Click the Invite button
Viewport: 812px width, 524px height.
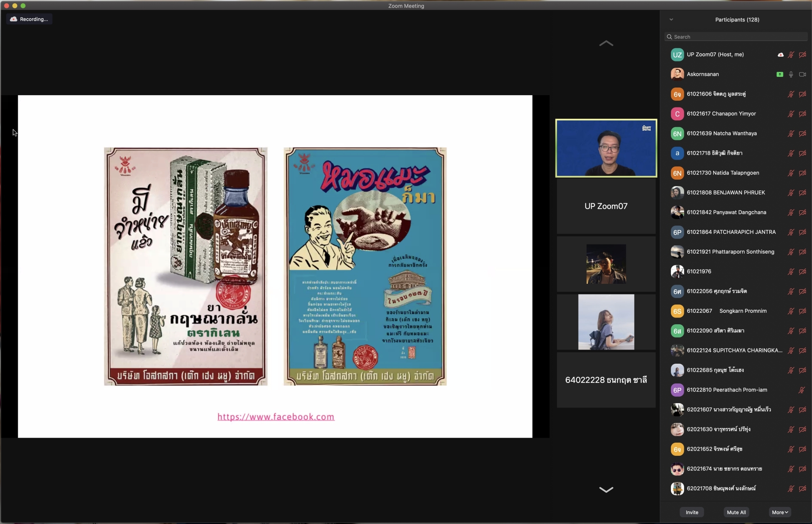click(692, 512)
